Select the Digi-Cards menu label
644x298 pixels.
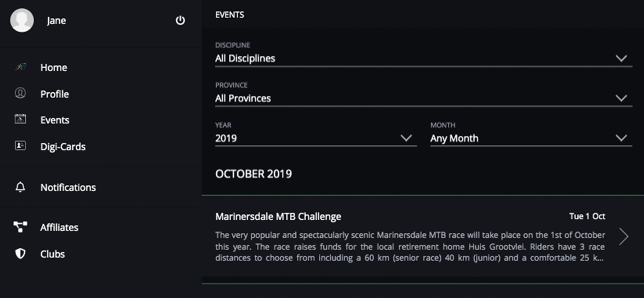click(x=63, y=147)
